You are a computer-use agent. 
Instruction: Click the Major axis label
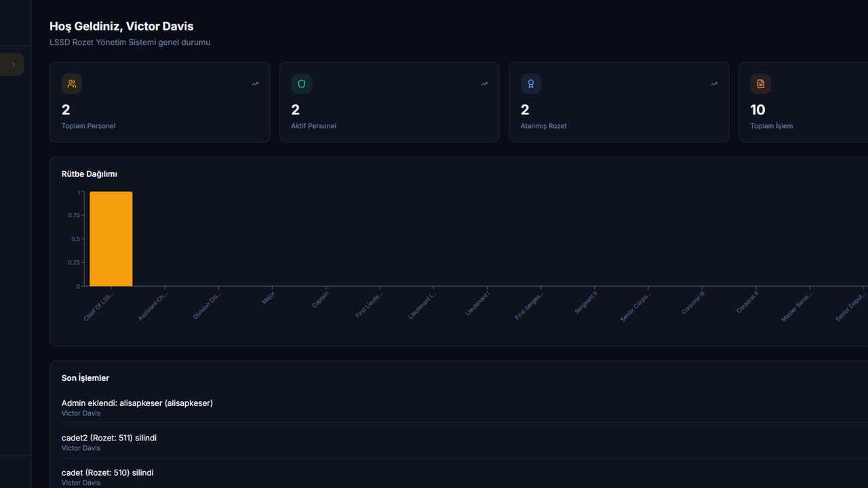[269, 297]
